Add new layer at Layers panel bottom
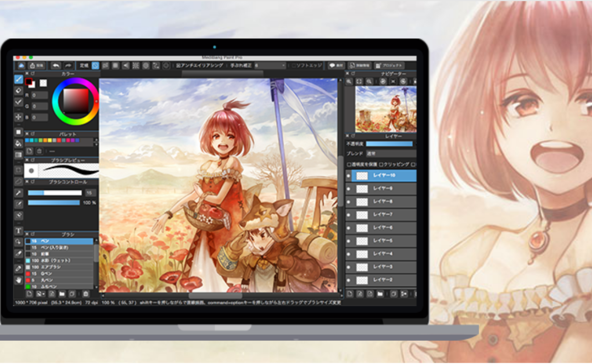This screenshot has height=364, width=592. pyautogui.click(x=349, y=294)
